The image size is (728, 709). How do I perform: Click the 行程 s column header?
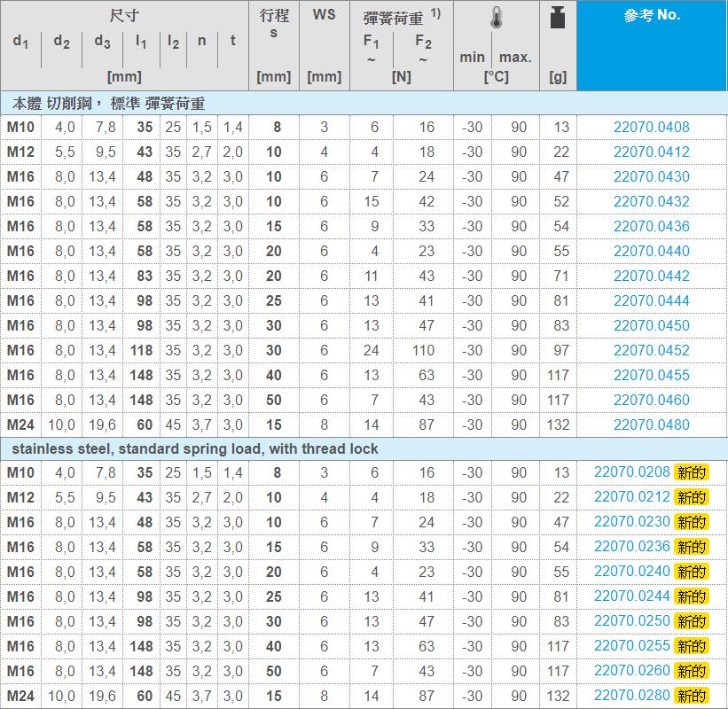[x=273, y=25]
